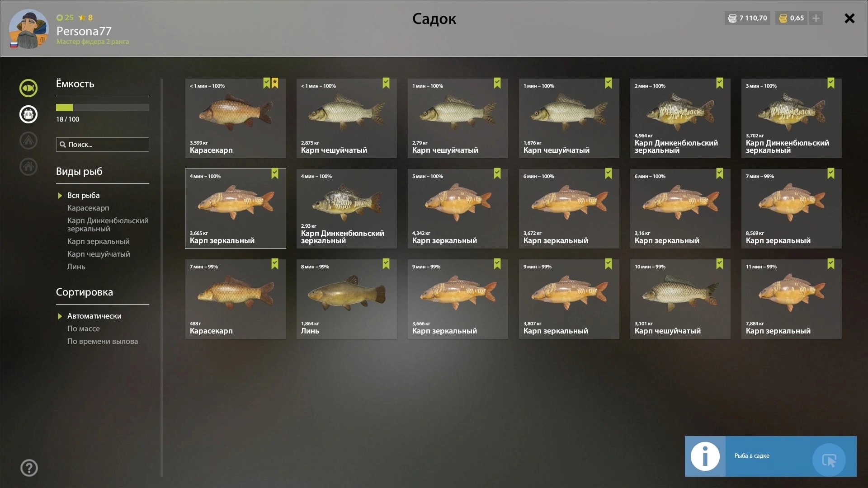Toggle the bookmark flag on Карп зеркальный 8,569 кг
The height and width of the screenshot is (488, 868).
tap(831, 174)
